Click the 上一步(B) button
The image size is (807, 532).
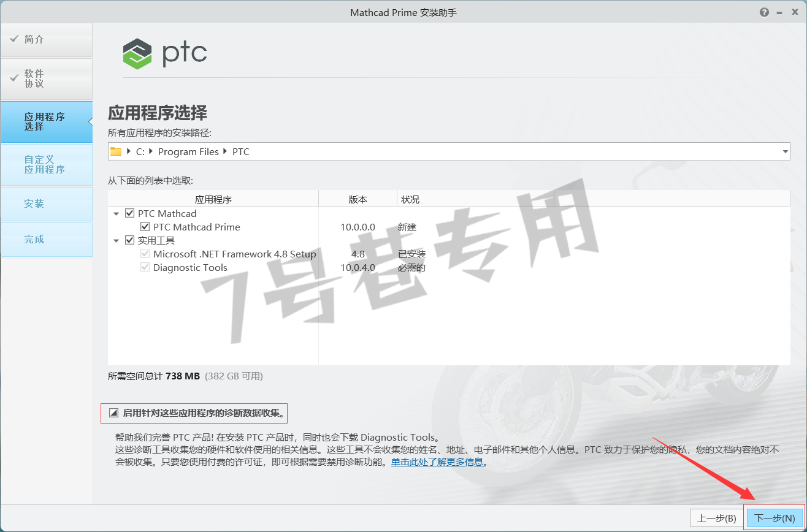coord(717,518)
